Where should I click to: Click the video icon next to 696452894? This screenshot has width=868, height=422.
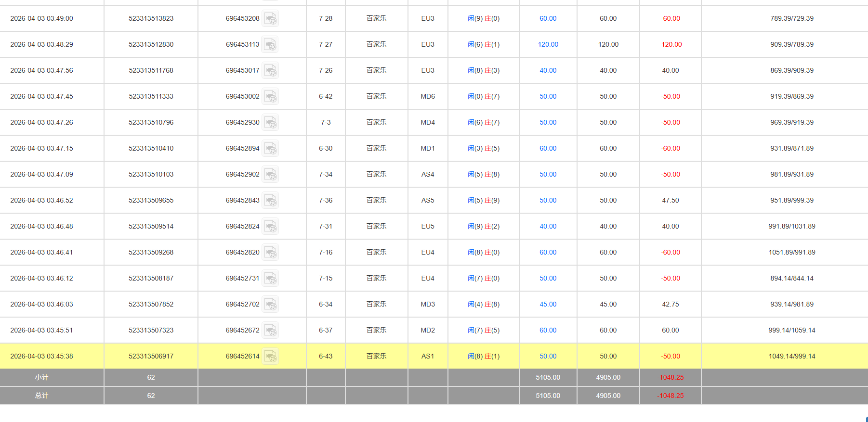coord(270,149)
